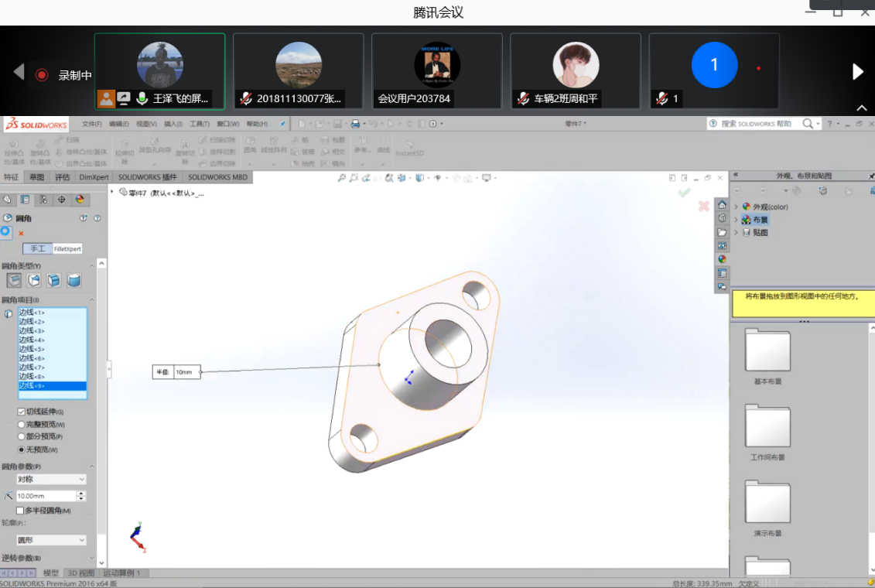The image size is (875, 588).
Task: Toggle the 切线延伸 checkbox
Action: coord(22,412)
